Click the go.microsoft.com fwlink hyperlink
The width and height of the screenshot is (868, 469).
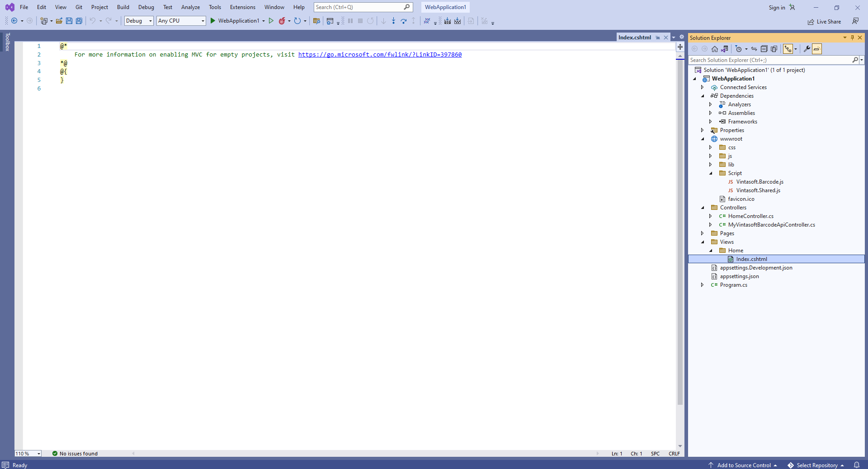380,54
